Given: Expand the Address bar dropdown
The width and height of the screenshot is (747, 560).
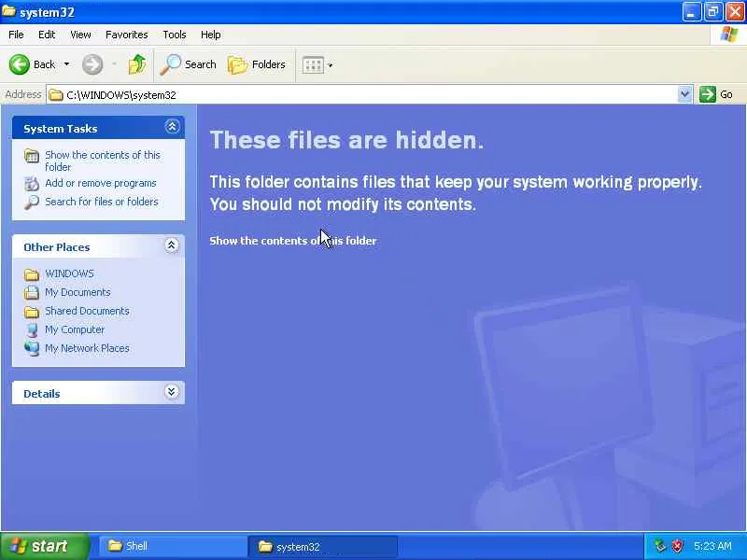Looking at the screenshot, I should [684, 94].
